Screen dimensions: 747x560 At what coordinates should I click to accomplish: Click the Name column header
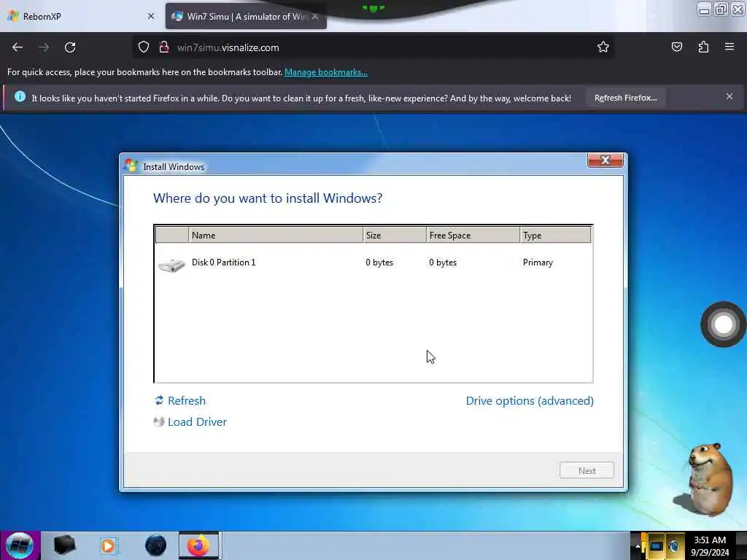(x=276, y=236)
